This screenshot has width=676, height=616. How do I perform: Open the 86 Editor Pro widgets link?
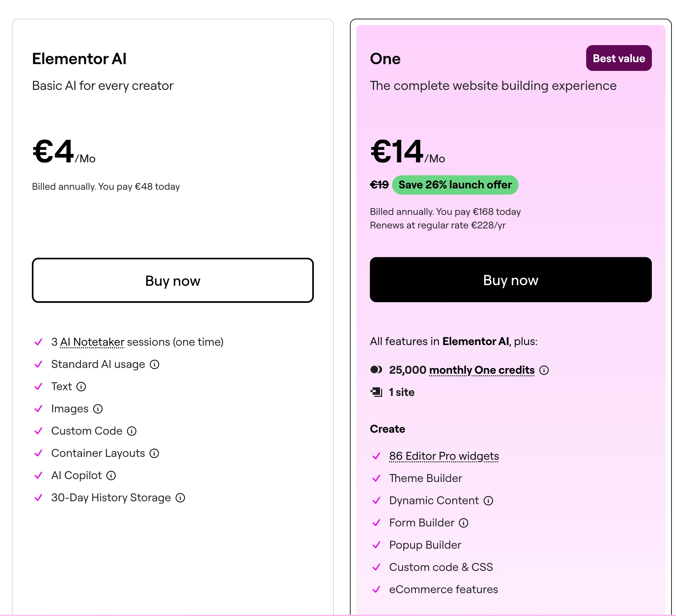(444, 456)
